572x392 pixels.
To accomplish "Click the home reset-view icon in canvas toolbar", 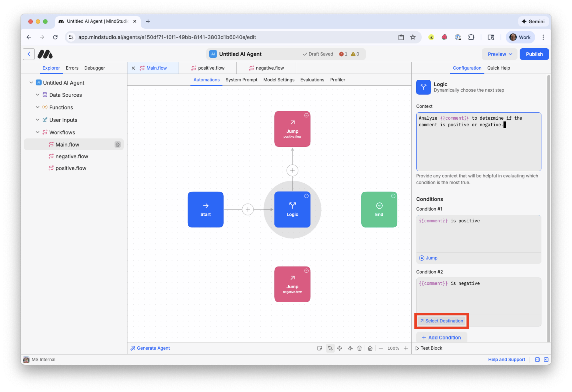I will [x=370, y=348].
